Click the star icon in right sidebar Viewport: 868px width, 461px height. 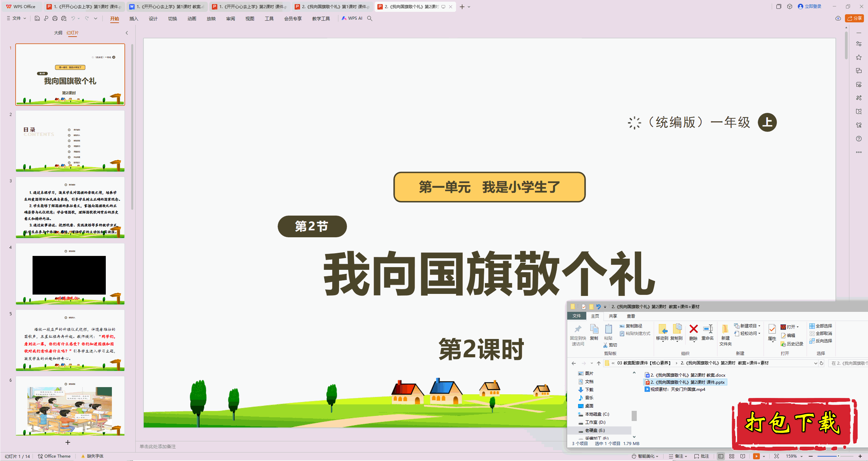[x=859, y=57]
